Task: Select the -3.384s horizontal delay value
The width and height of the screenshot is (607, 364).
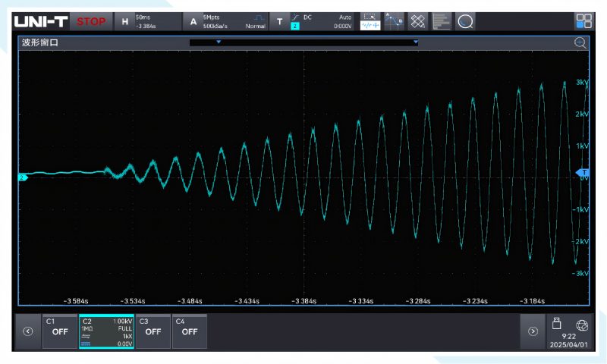Action: (146, 26)
